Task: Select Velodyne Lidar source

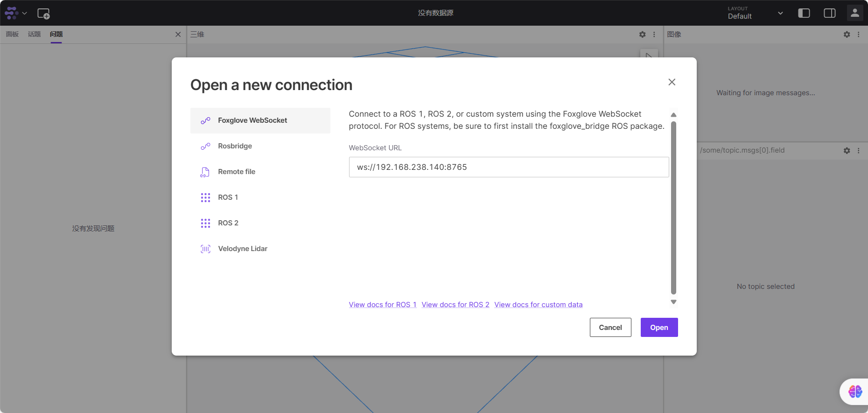Action: (x=260, y=249)
